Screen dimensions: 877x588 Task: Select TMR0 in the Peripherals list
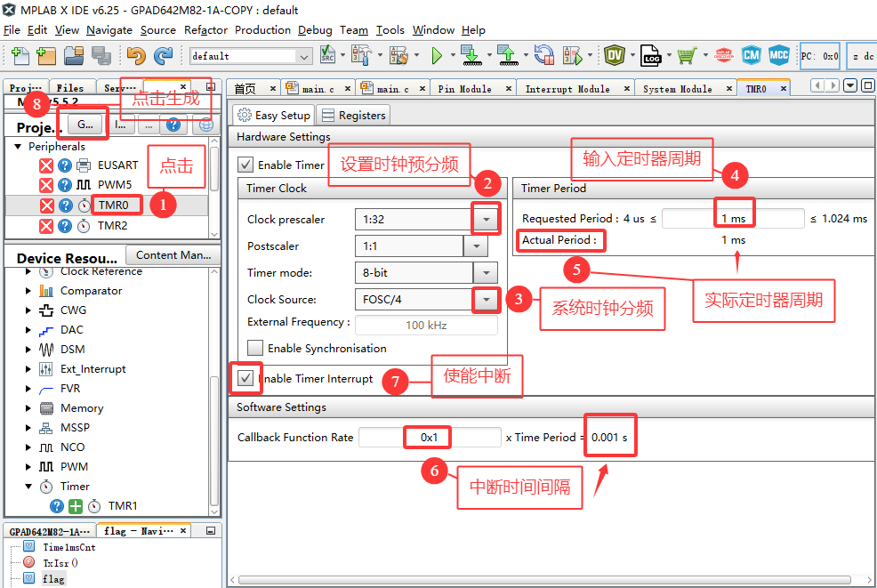click(x=114, y=205)
